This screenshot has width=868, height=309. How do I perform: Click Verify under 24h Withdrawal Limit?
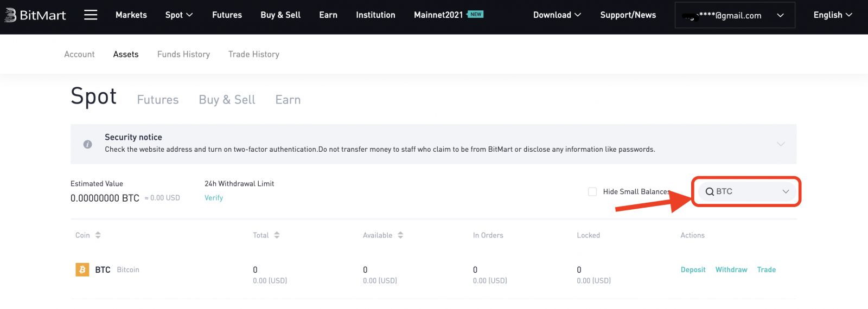(214, 198)
